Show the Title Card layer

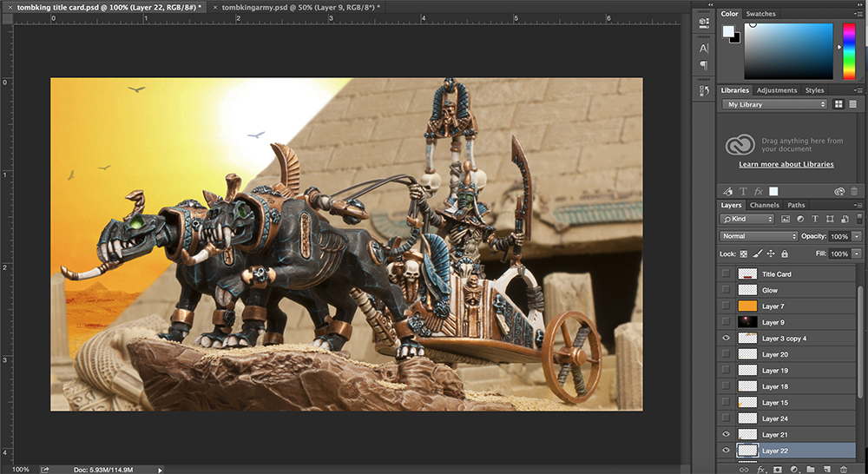pos(727,274)
